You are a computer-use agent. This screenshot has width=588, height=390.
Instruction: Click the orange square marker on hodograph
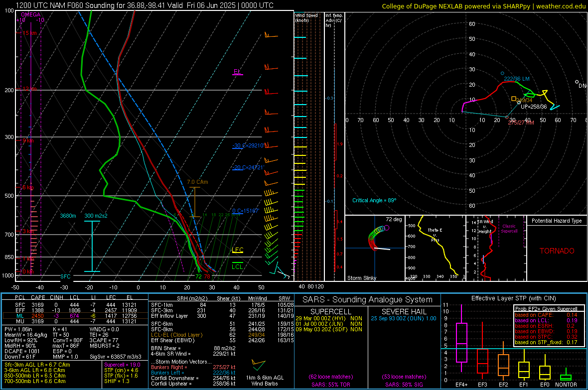coord(513,99)
